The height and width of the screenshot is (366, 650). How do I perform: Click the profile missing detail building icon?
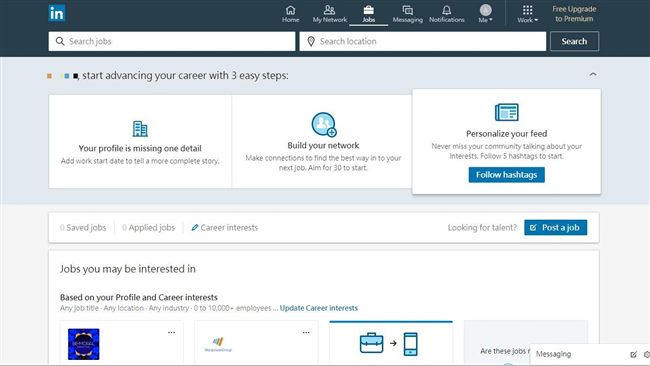pyautogui.click(x=140, y=129)
